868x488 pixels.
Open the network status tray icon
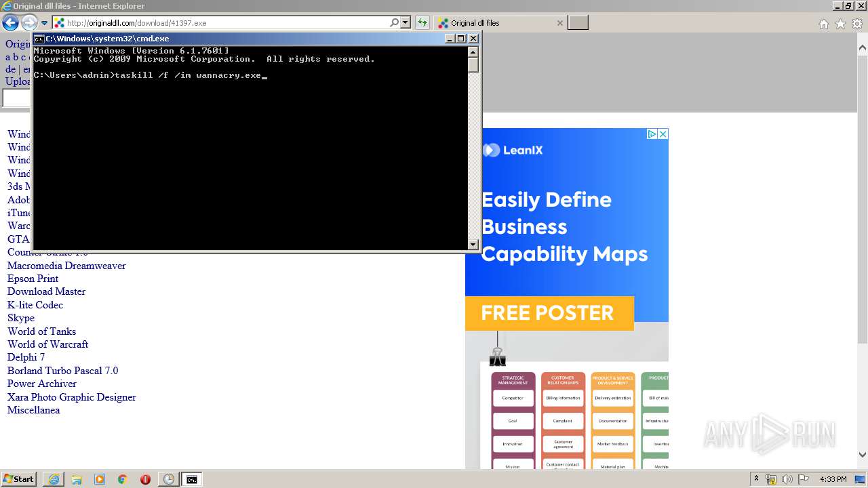click(x=771, y=479)
